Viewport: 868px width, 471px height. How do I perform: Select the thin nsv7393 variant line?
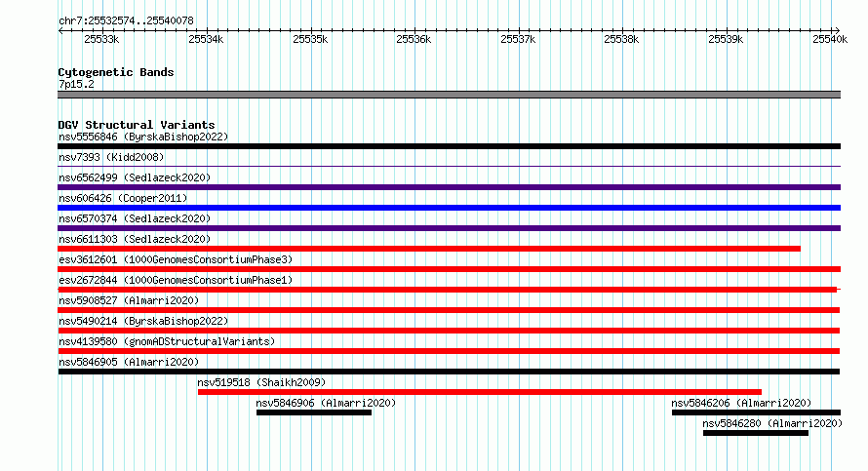[x=449, y=166]
